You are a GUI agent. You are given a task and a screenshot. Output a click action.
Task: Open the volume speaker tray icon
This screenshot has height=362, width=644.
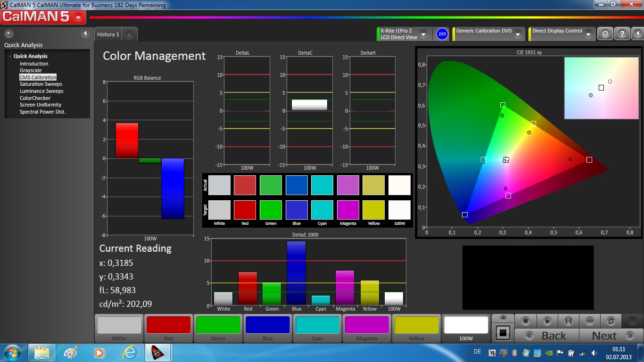[593, 353]
